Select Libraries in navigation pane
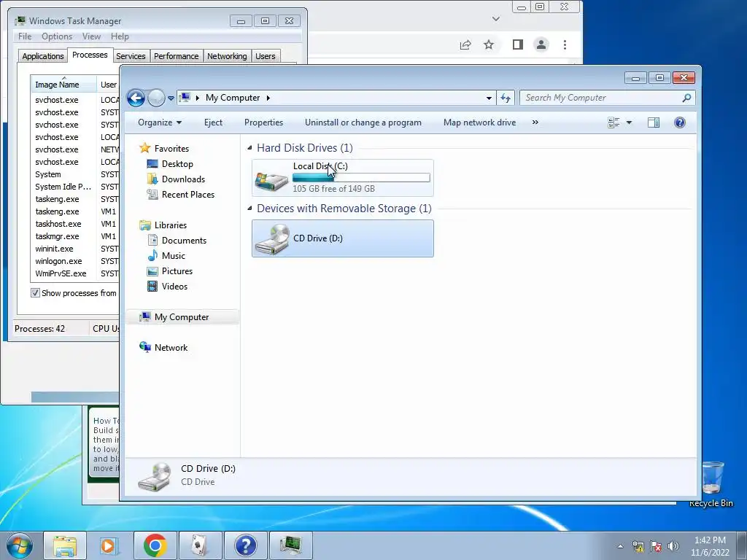Viewport: 747px width, 560px height. [170, 225]
